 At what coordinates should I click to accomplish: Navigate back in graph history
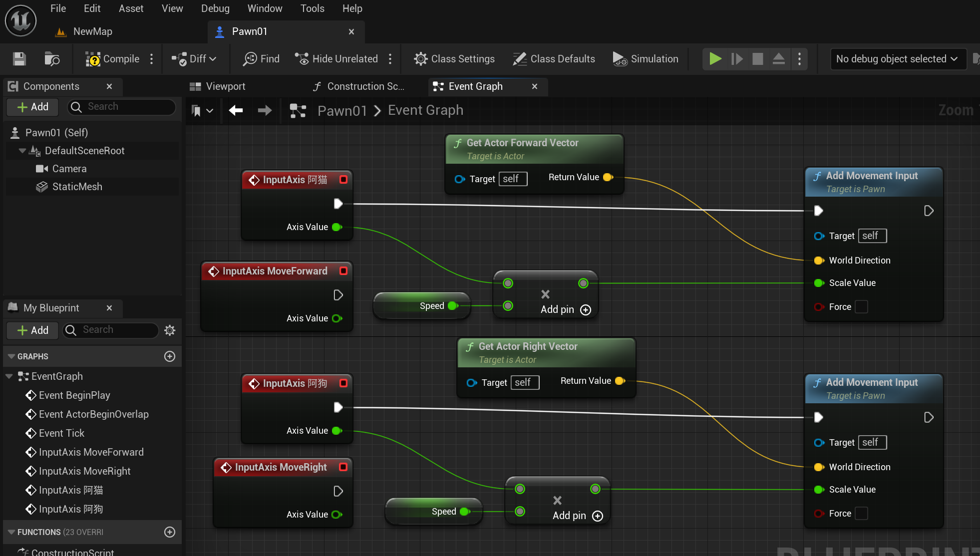click(x=236, y=110)
